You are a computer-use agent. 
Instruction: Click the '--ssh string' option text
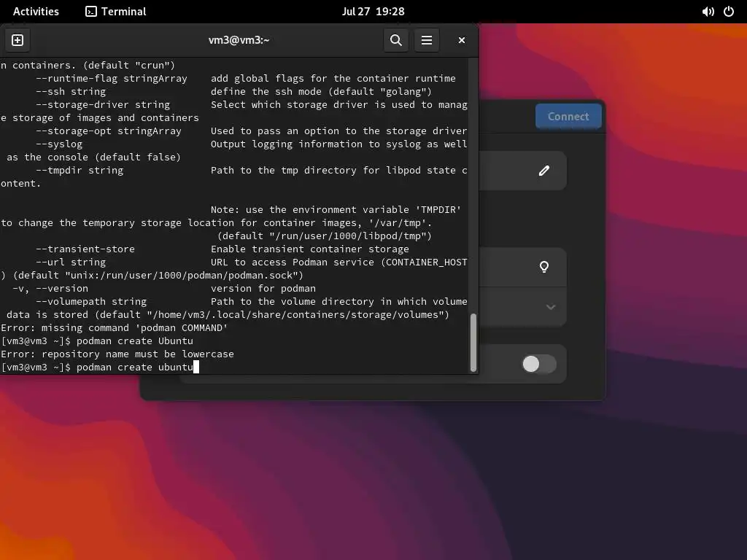pyautogui.click(x=71, y=91)
